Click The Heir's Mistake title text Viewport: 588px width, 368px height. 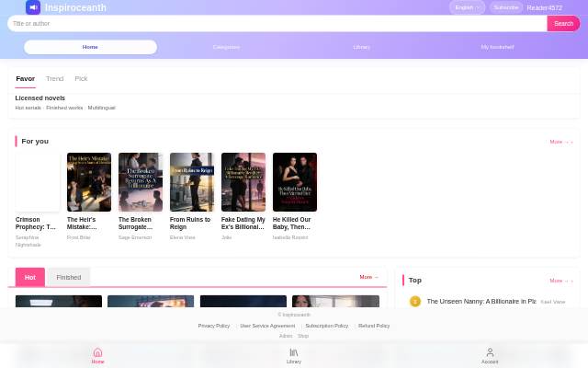coord(82,224)
